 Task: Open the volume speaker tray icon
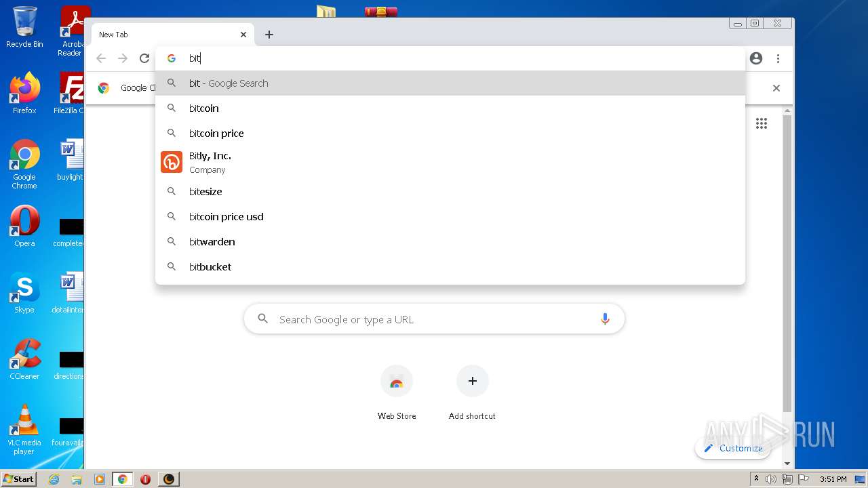(x=771, y=479)
